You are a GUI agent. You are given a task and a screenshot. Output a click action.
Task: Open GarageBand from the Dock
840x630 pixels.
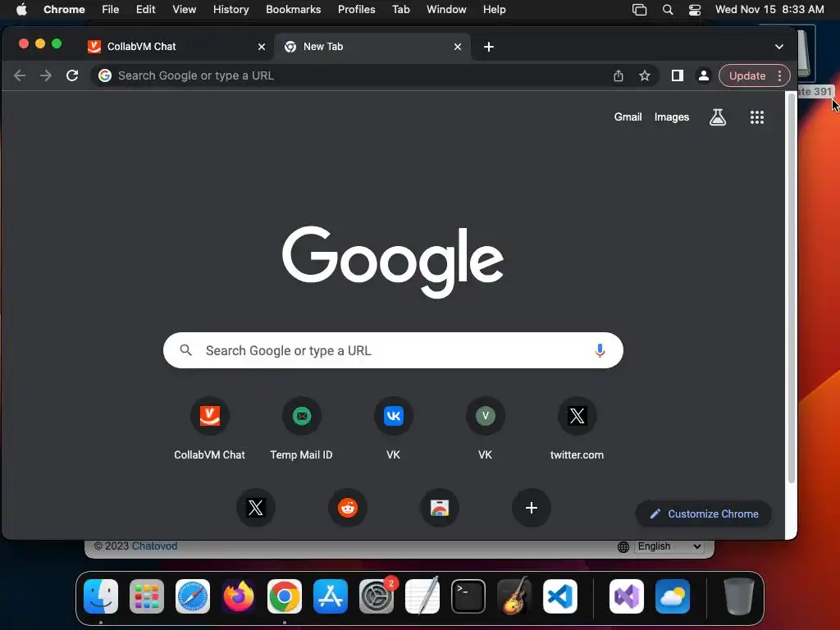pos(514,596)
